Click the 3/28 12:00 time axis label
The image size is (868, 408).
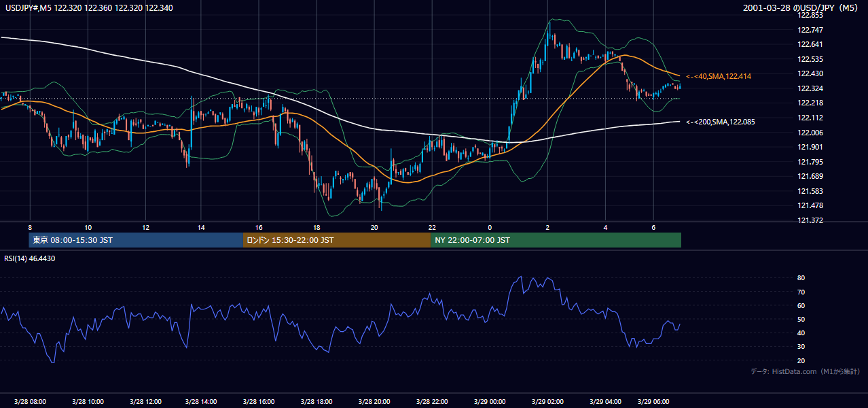point(145,402)
